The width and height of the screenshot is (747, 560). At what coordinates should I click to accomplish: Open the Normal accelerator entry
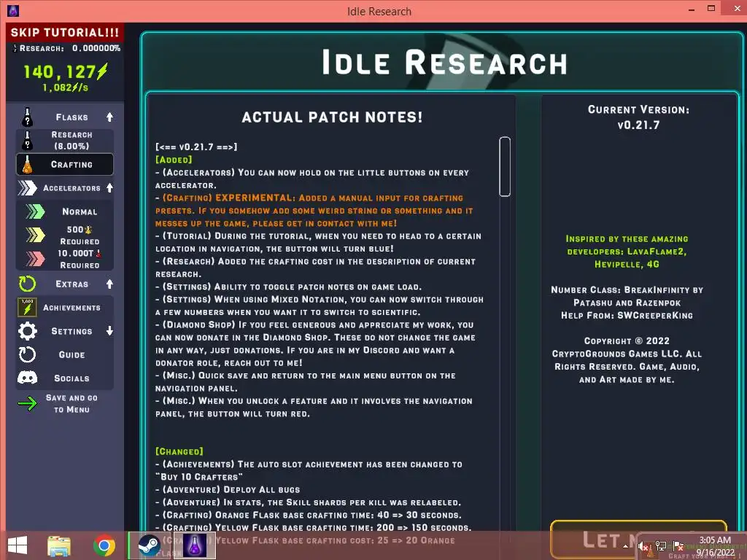coord(65,211)
